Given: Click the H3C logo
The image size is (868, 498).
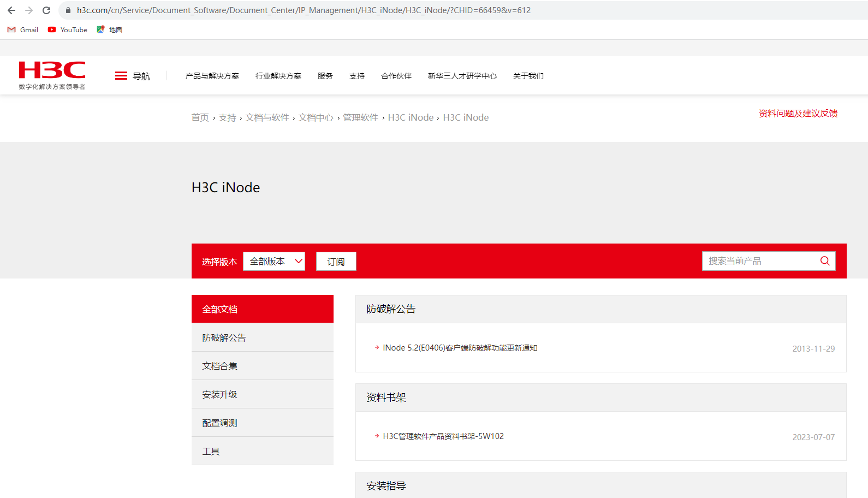Looking at the screenshot, I should 52,75.
